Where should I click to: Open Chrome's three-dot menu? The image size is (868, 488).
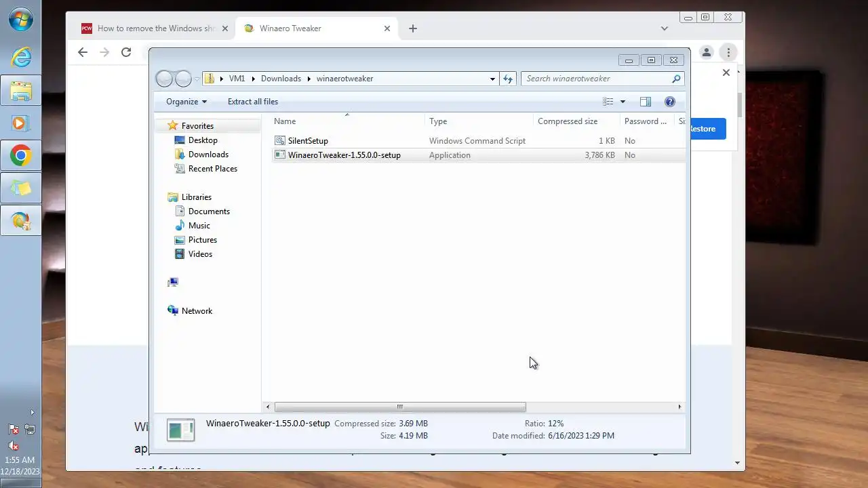pos(728,52)
